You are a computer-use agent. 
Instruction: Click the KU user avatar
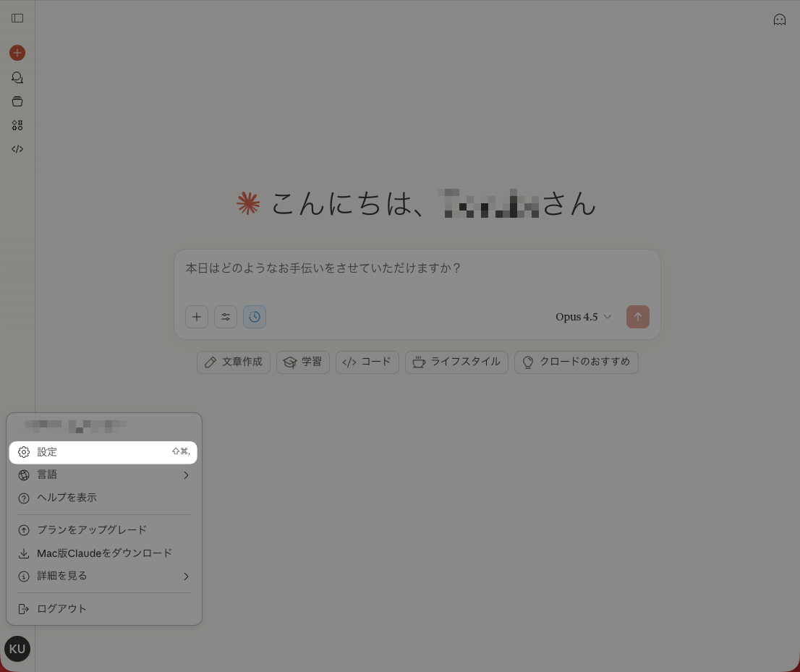tap(17, 649)
